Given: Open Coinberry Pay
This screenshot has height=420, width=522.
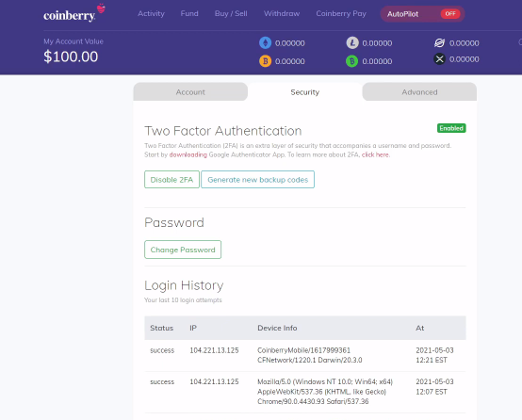Looking at the screenshot, I should [341, 13].
